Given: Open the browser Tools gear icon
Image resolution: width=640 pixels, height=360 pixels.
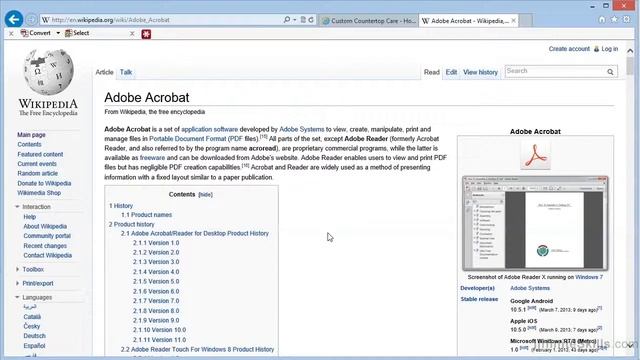Looking at the screenshot, I should pyautogui.click(x=627, y=20).
